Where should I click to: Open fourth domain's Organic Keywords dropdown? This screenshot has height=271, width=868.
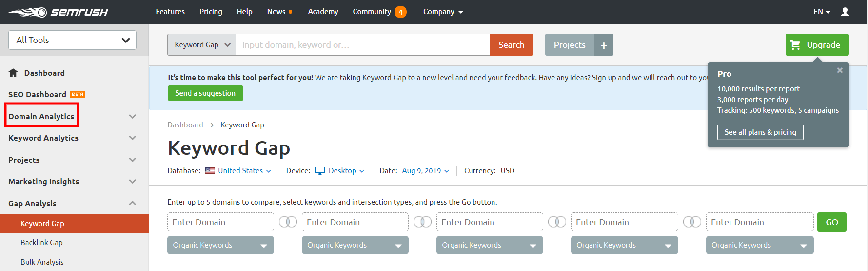tap(624, 245)
